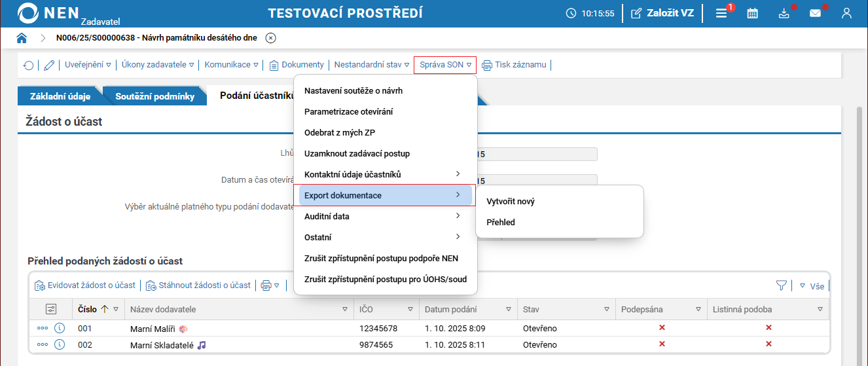
Task: Open the Vše view dropdown
Action: [x=812, y=285]
